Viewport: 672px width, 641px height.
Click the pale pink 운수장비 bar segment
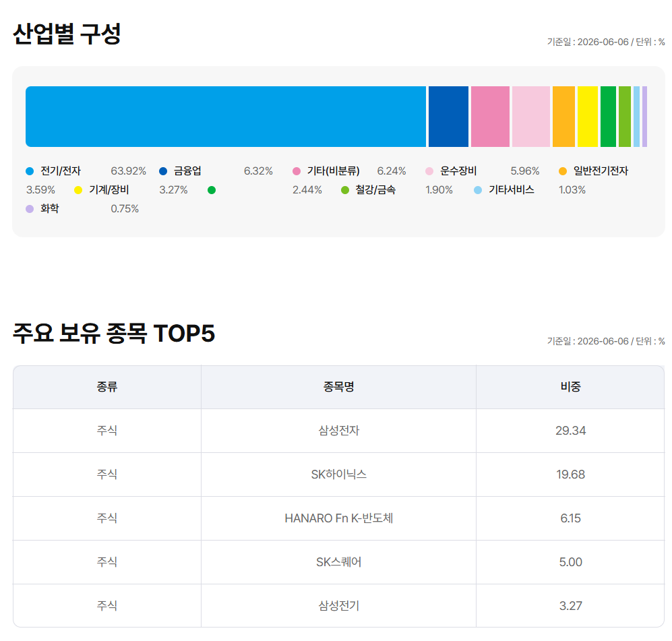(531, 117)
